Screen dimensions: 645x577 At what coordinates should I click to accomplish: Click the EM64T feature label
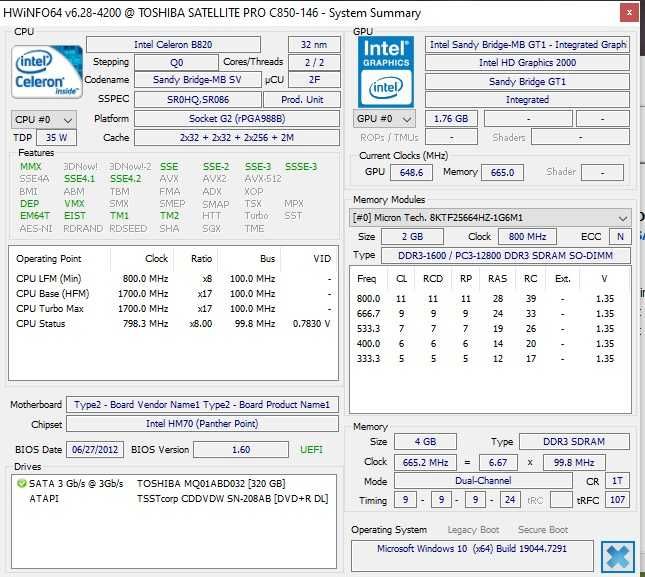click(x=35, y=216)
